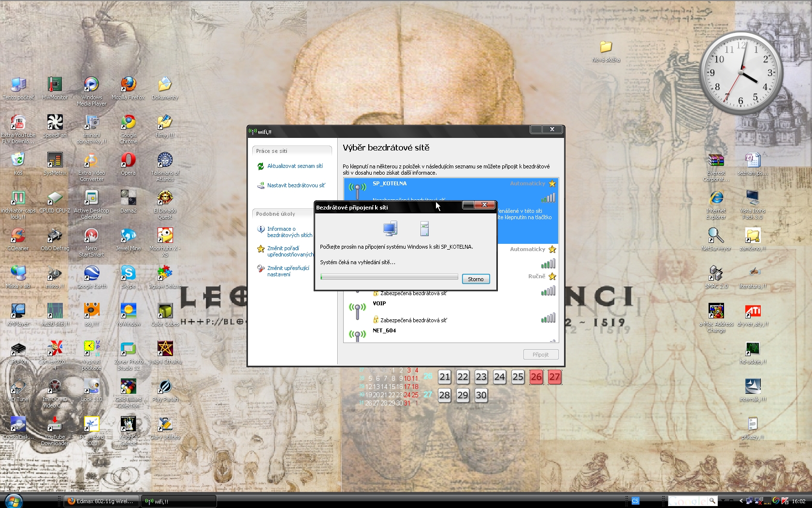
Task: Select the KMPlayer desktop icon
Action: pos(18,314)
